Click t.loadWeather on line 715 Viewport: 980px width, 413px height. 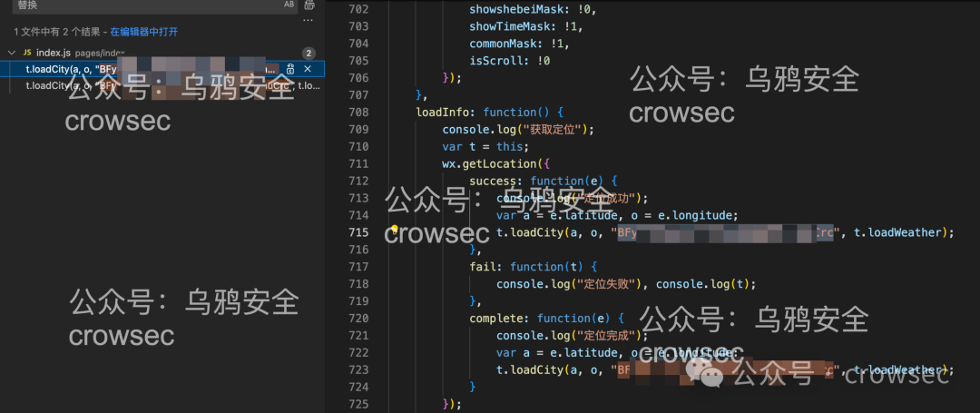[x=897, y=232]
